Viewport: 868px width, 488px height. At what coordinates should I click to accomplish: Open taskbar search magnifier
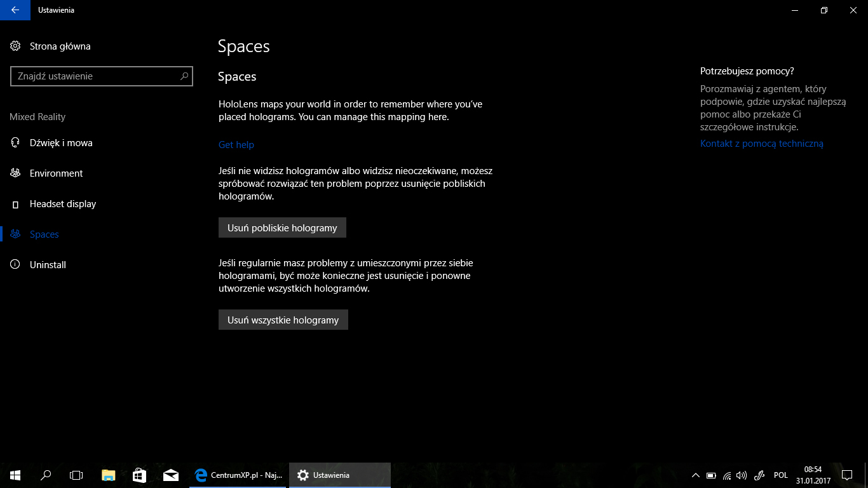[46, 475]
